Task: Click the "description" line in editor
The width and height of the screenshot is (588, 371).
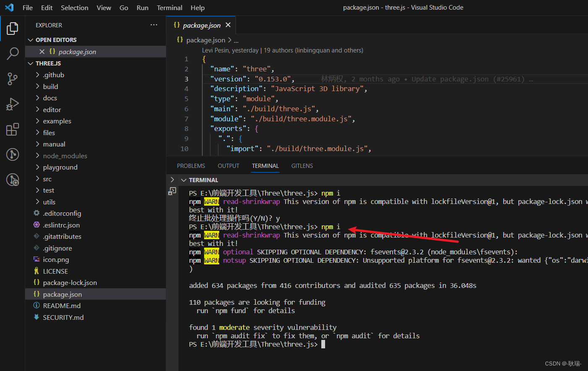Action: (x=289, y=89)
